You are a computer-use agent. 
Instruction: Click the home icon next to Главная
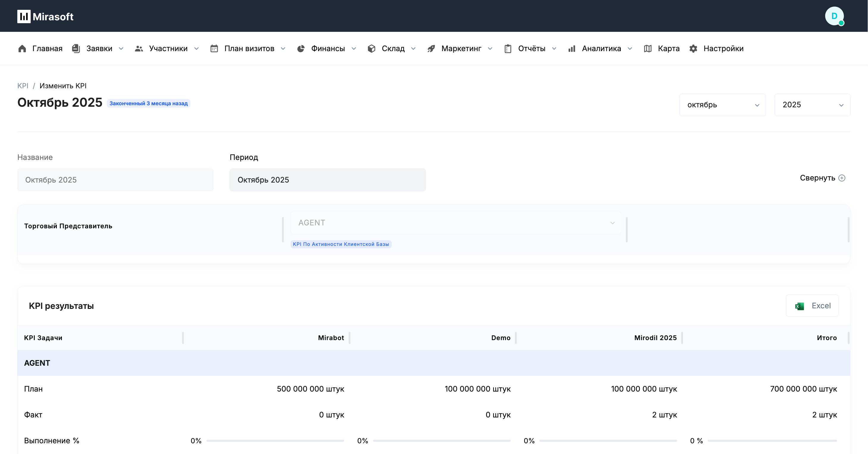[22, 48]
